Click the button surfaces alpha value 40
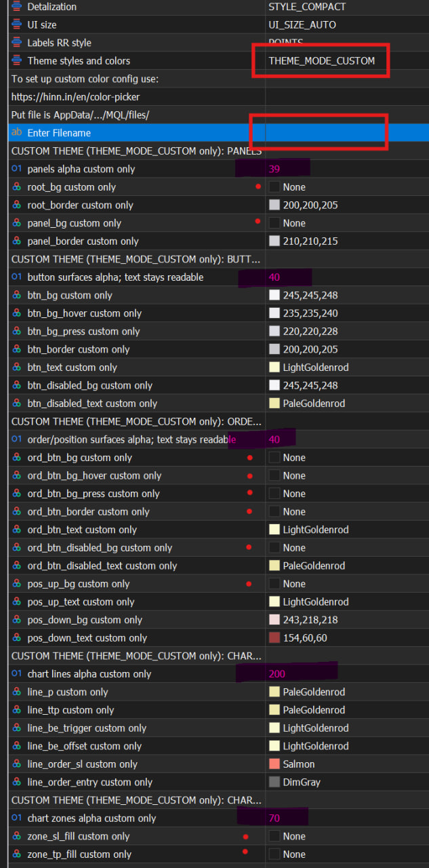The height and width of the screenshot is (868, 429). coord(274,277)
